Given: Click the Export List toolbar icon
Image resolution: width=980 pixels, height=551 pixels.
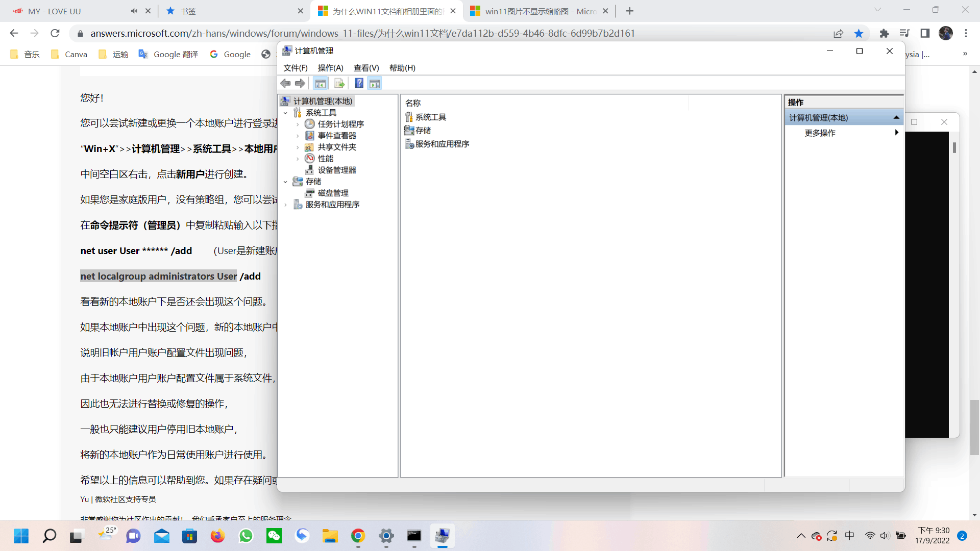Looking at the screenshot, I should pos(339,84).
